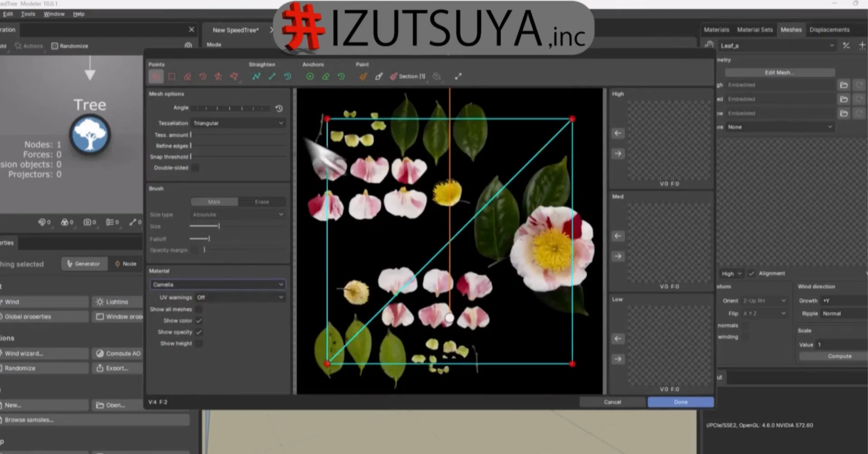Click the Edit Mesh button
The image size is (868, 454).
pyautogui.click(x=780, y=73)
